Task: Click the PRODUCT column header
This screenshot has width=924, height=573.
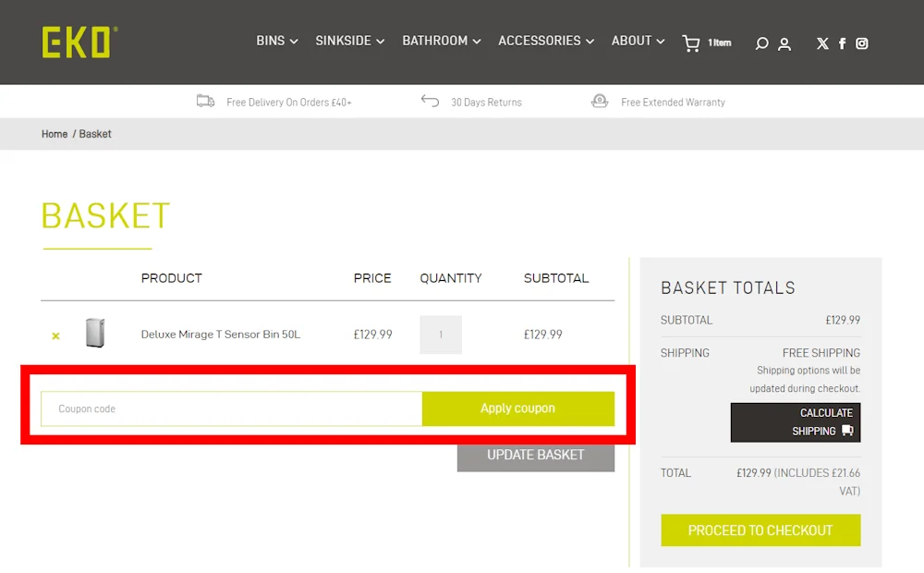Action: pos(172,278)
